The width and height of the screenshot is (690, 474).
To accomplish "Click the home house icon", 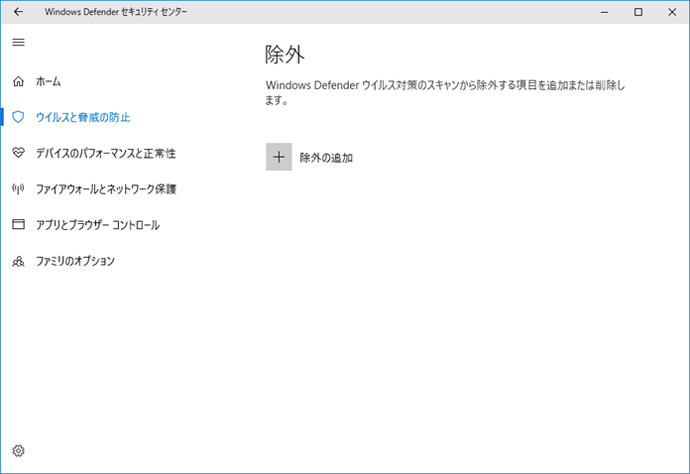I will click(x=18, y=81).
